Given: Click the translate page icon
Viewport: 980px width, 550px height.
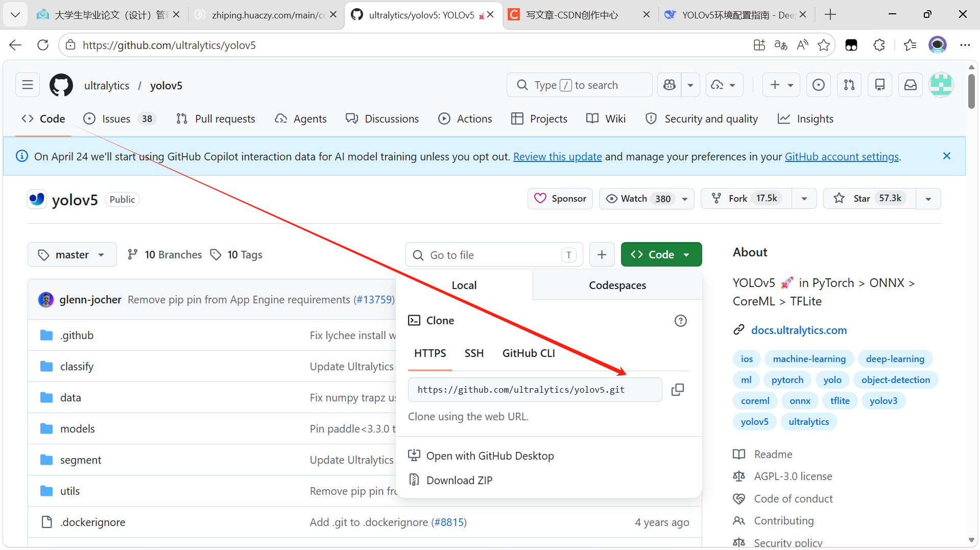Looking at the screenshot, I should tap(780, 45).
